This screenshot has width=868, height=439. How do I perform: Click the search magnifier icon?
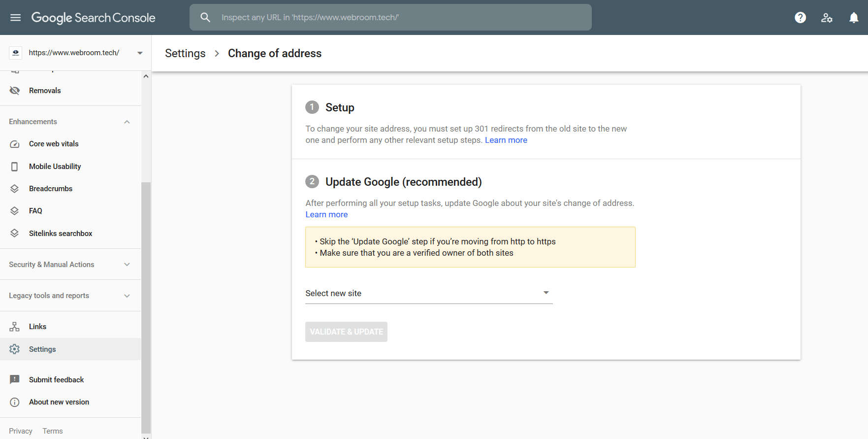tap(205, 18)
